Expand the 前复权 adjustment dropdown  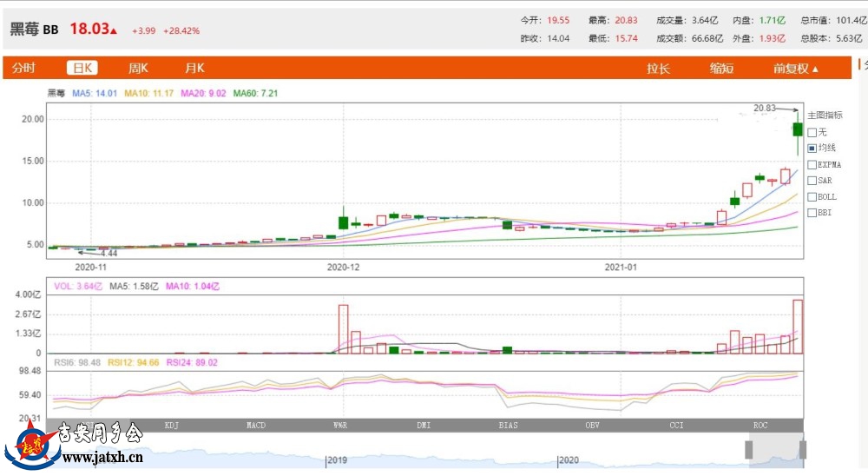click(795, 69)
